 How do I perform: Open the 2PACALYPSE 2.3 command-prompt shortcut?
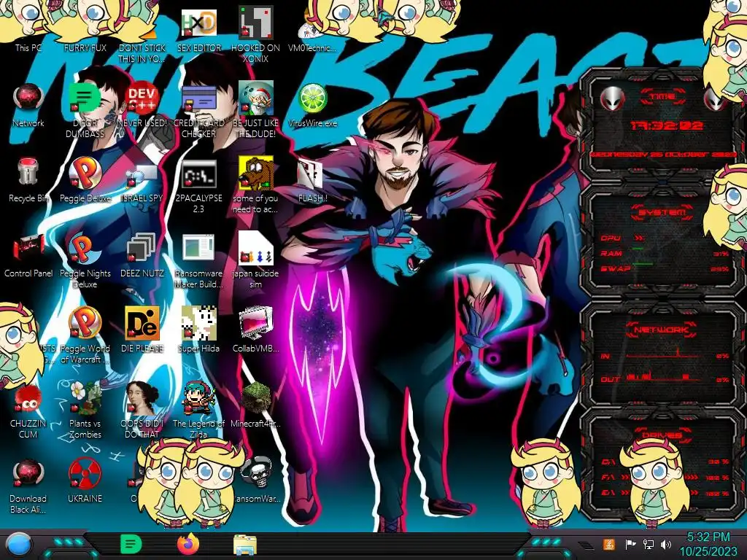[198, 174]
